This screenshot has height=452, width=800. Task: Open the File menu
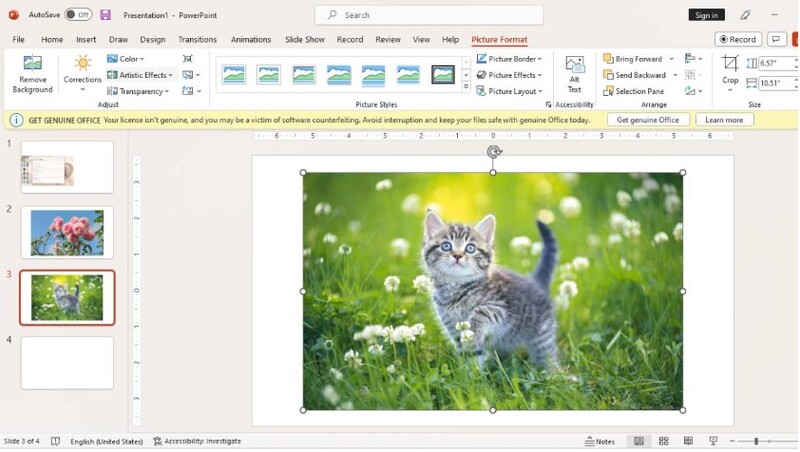(x=18, y=39)
